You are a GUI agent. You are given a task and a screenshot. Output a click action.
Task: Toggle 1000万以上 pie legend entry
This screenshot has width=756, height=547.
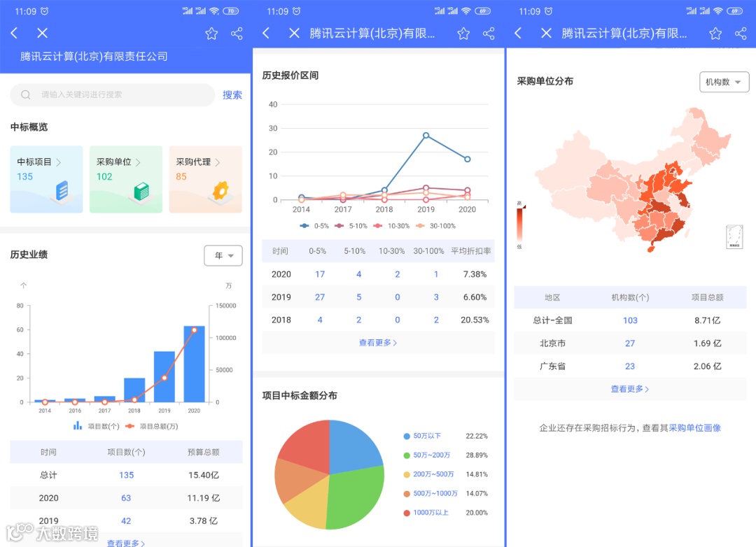(426, 513)
